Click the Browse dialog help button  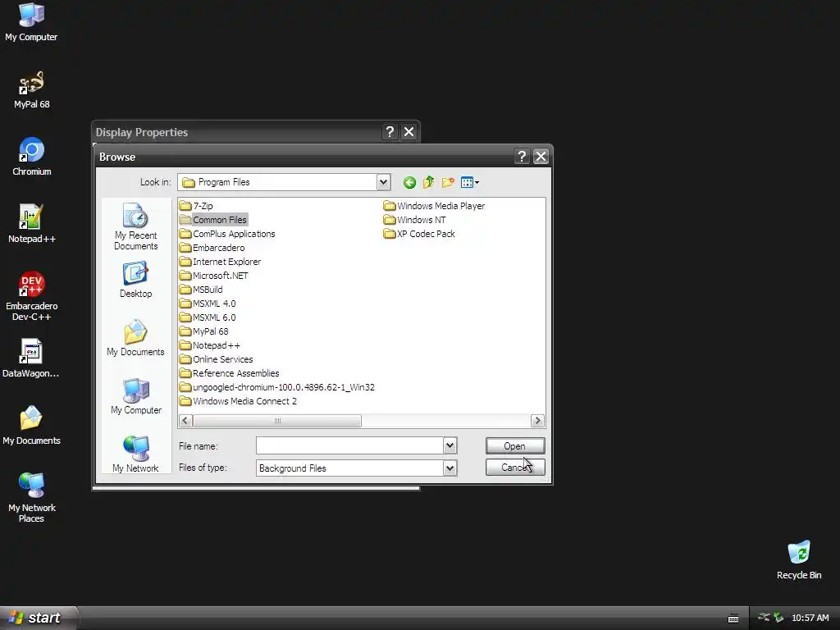point(522,157)
